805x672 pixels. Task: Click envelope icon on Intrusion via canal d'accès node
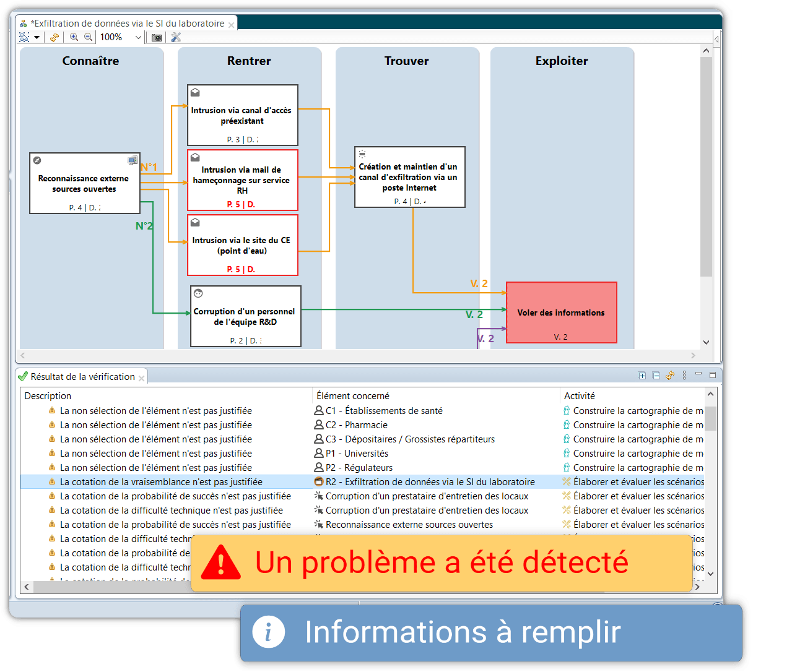195,92
